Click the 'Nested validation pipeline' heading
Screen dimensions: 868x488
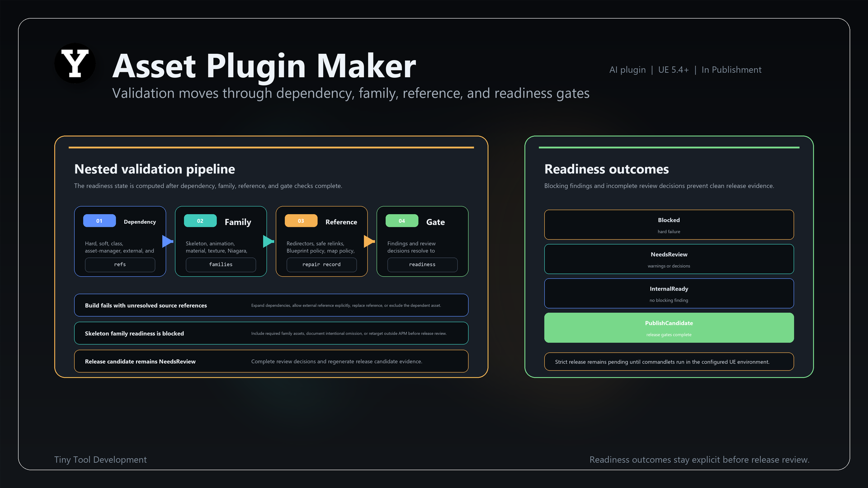(155, 169)
